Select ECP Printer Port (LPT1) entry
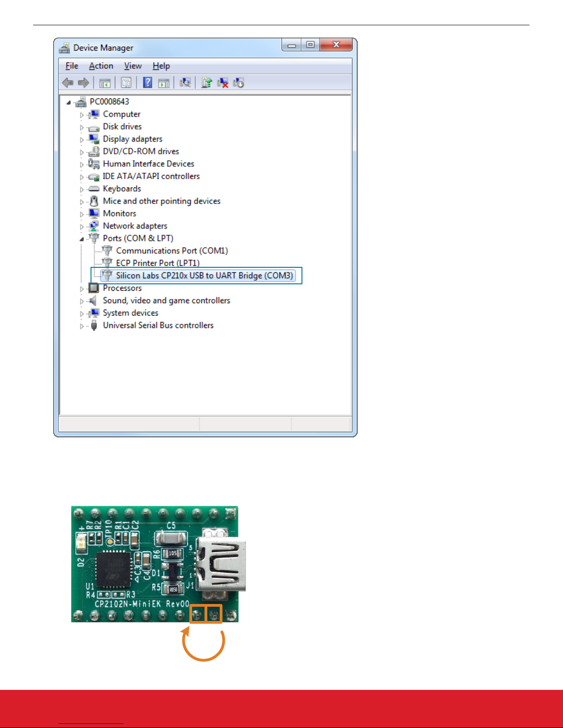Viewport: 563px width, 728px height. (158, 263)
